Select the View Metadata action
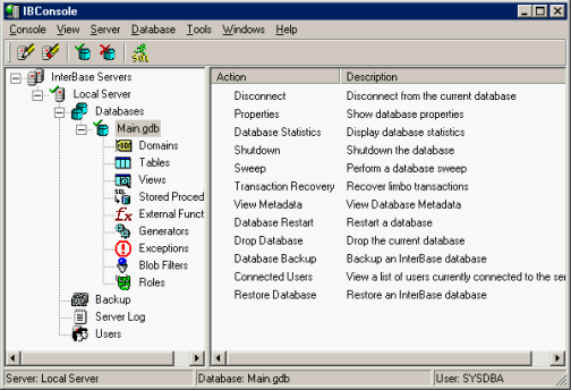The width and height of the screenshot is (572, 391). point(268,205)
